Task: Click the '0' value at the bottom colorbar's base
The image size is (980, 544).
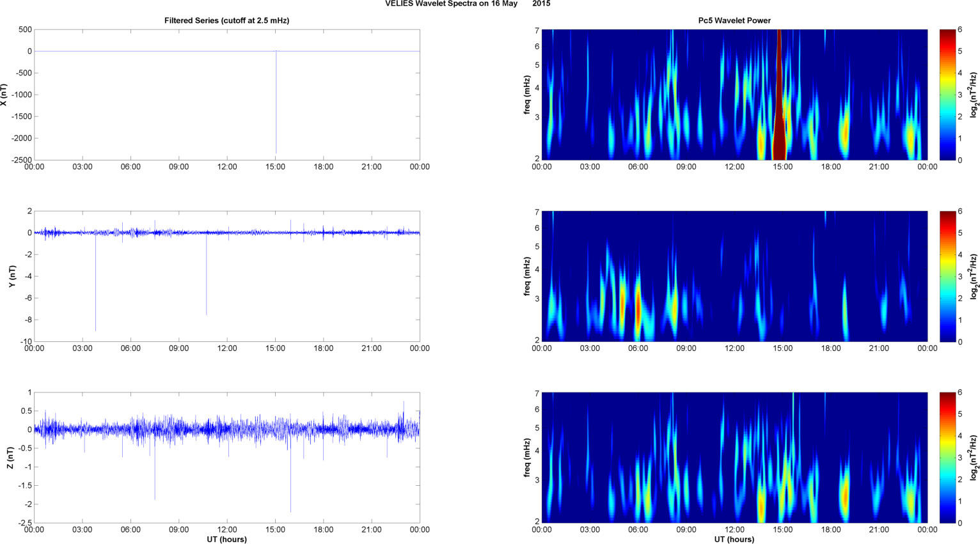Action: (960, 523)
